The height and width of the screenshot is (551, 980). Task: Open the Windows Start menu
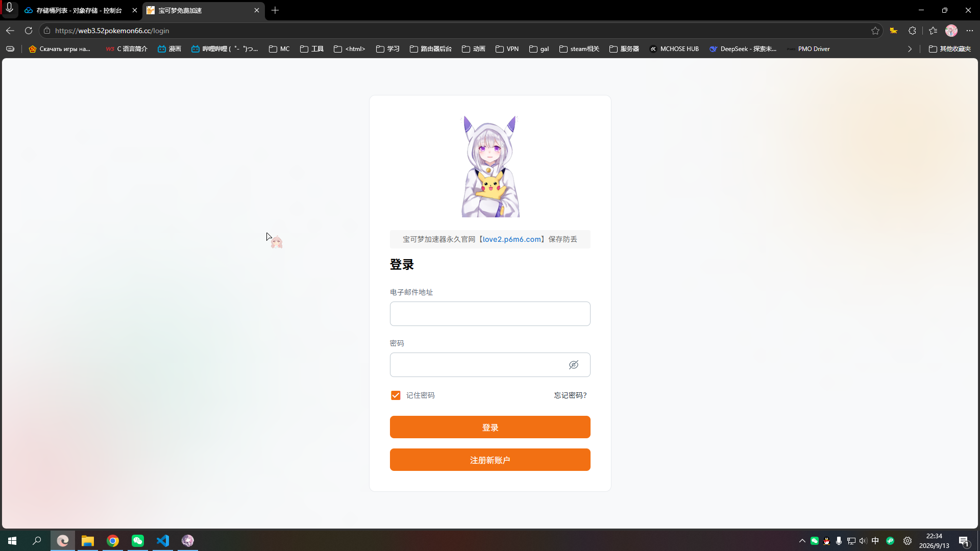12,541
